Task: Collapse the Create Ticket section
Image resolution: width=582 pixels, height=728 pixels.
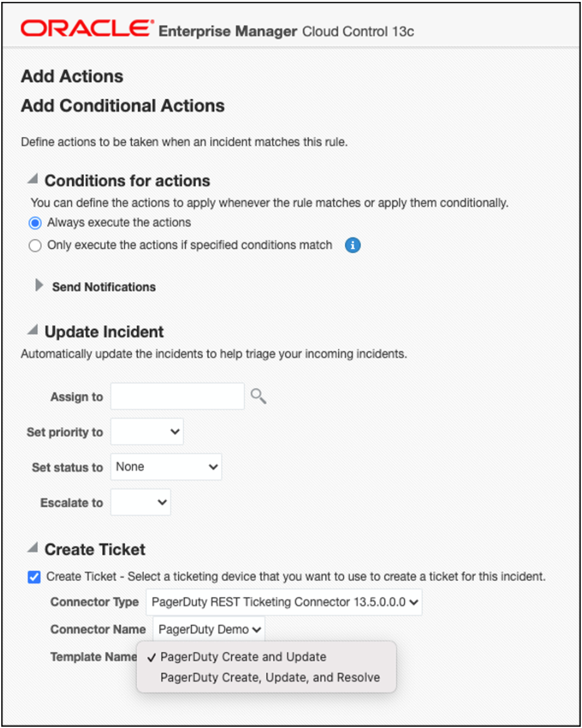Action: click(33, 548)
